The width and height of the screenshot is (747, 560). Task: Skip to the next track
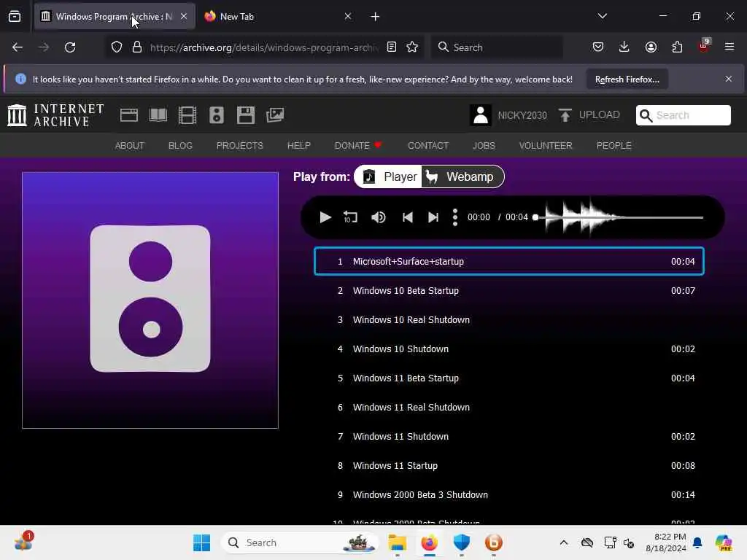click(433, 217)
